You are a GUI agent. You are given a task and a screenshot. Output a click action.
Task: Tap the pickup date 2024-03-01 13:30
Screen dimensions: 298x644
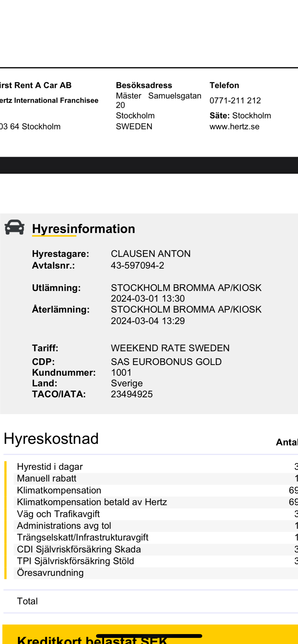coord(148,298)
